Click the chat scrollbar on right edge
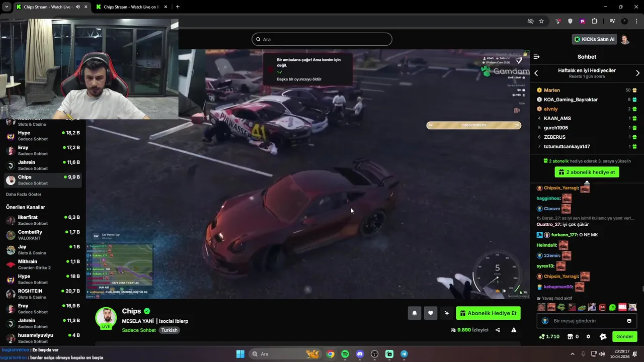Image resolution: width=644 pixels, height=362 pixels. 642,288
